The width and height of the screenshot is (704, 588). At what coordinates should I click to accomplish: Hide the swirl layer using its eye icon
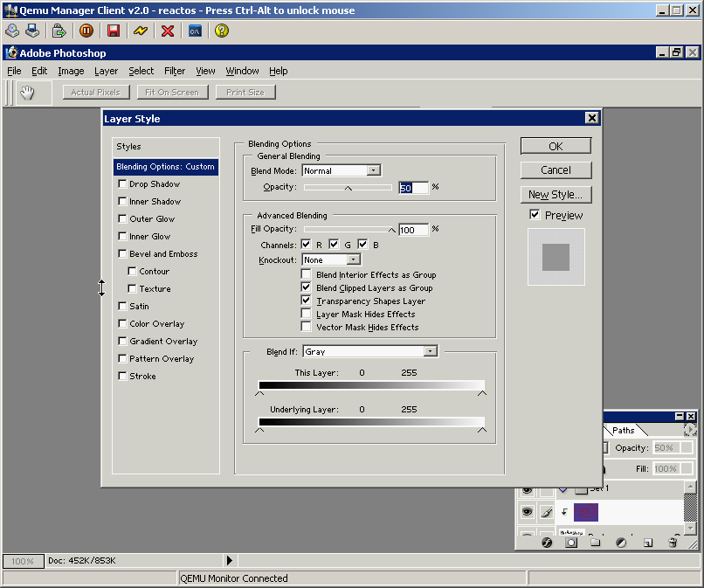point(528,512)
